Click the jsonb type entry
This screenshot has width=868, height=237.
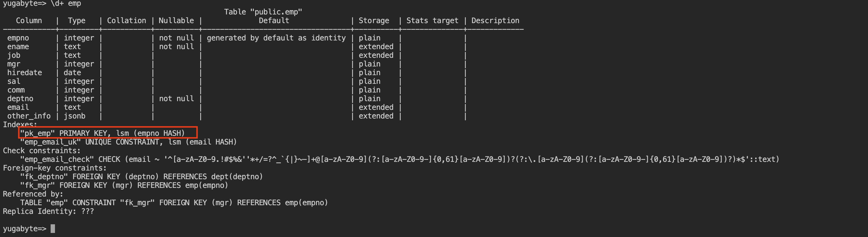(x=74, y=116)
